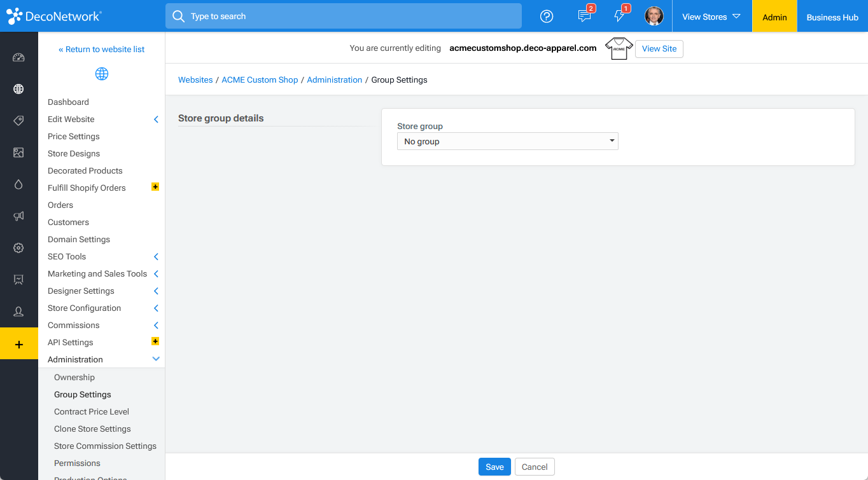The image size is (868, 480).
Task: Open the chat messages notification icon
Action: coord(584,17)
